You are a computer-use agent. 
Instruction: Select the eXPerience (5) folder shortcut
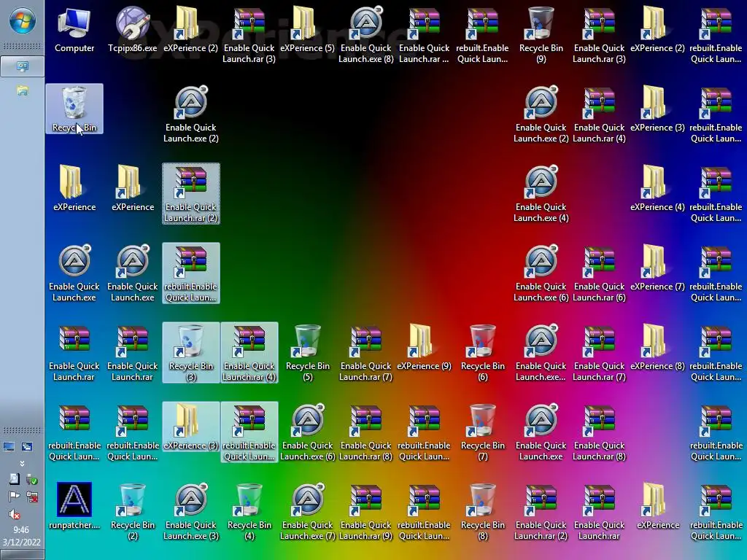tap(307, 29)
